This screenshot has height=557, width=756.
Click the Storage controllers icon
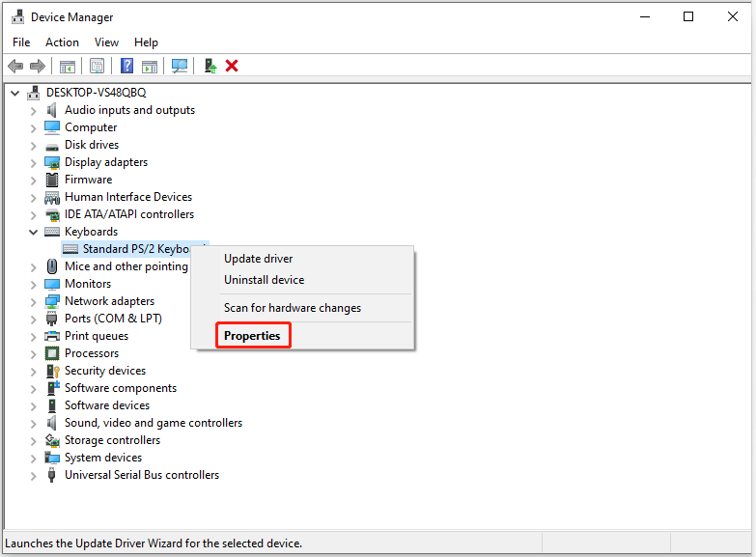tap(52, 440)
